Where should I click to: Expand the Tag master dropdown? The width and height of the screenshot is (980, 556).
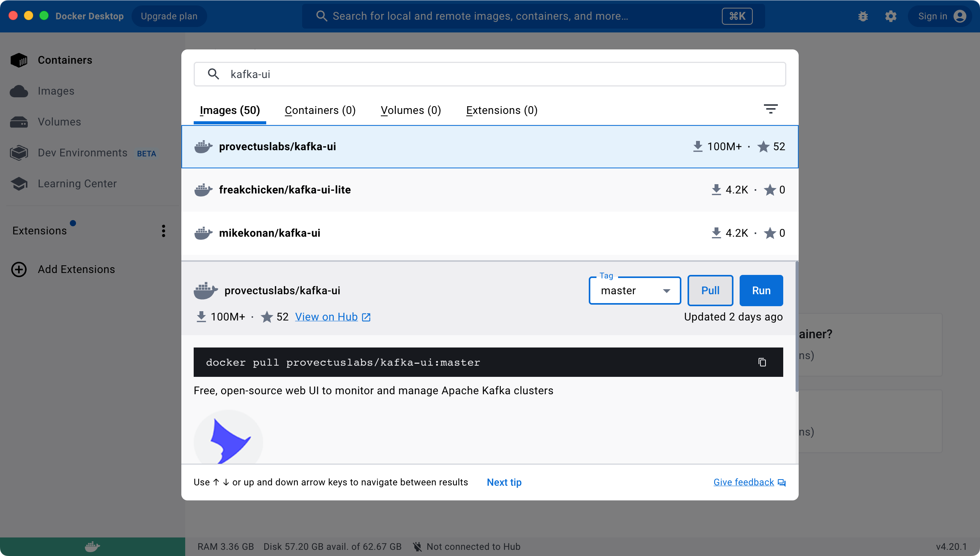point(635,291)
